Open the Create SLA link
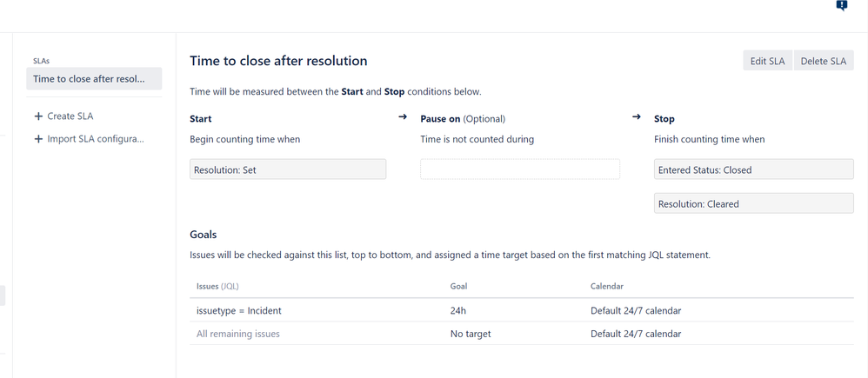The height and width of the screenshot is (378, 868). pyautogui.click(x=70, y=116)
